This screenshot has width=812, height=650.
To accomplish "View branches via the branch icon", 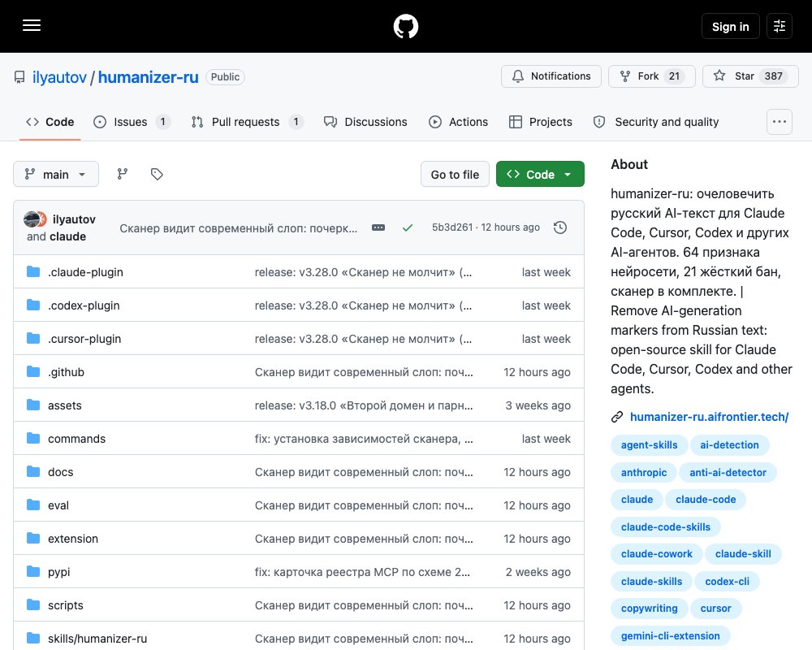I will tap(123, 174).
